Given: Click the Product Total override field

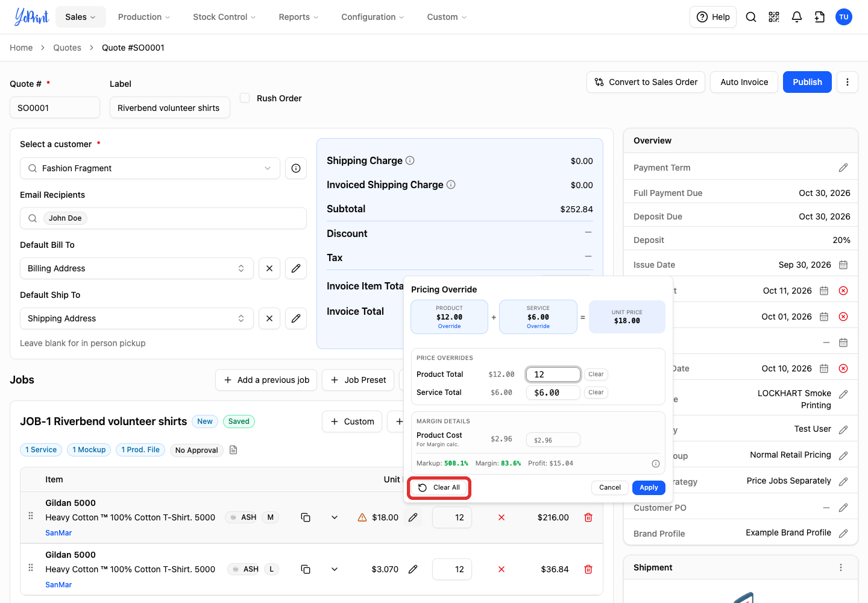Looking at the screenshot, I should pos(553,374).
